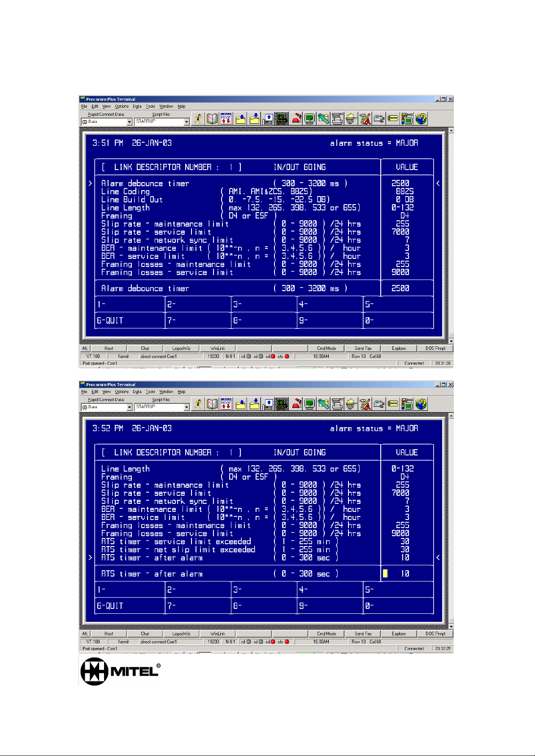Click the 6-QUIT softkey in 3:51 PM terminal
This screenshot has width=535, height=756.
[x=130, y=320]
